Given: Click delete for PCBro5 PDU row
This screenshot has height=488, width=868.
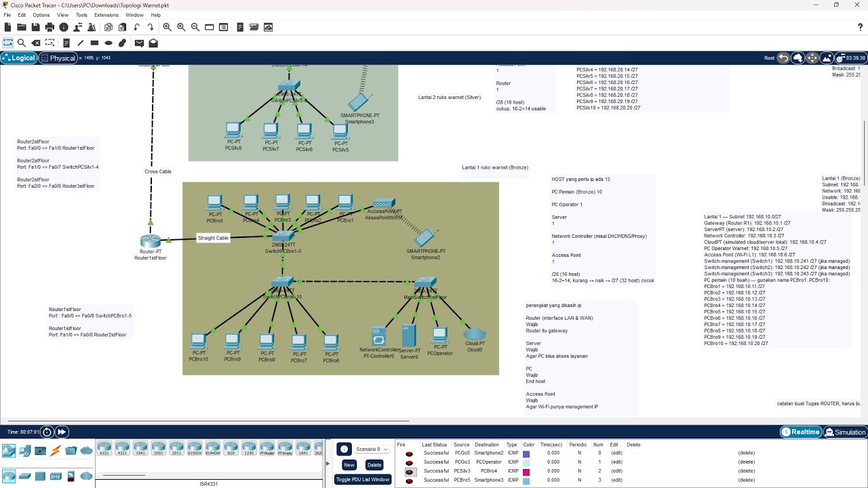Looking at the screenshot, I should click(747, 481).
